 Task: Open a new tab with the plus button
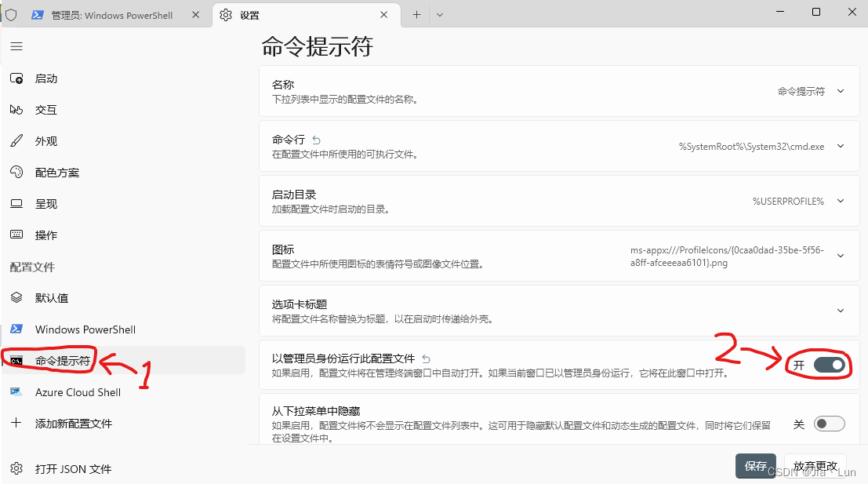point(417,15)
